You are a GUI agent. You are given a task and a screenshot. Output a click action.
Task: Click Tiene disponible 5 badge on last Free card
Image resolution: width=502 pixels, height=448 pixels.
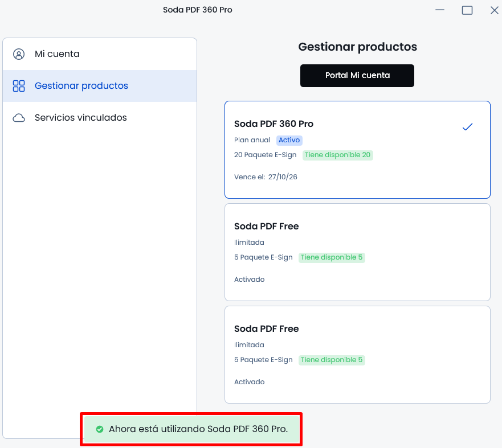pyautogui.click(x=332, y=360)
